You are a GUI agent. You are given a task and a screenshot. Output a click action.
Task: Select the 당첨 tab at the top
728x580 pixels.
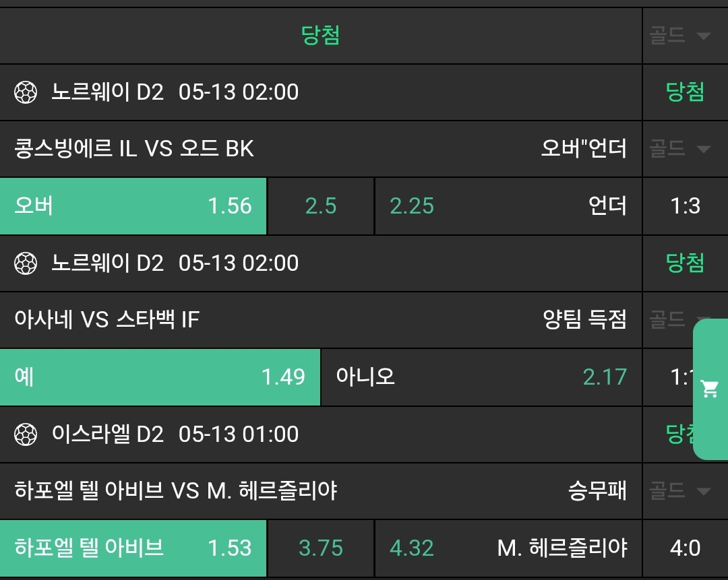point(321,36)
